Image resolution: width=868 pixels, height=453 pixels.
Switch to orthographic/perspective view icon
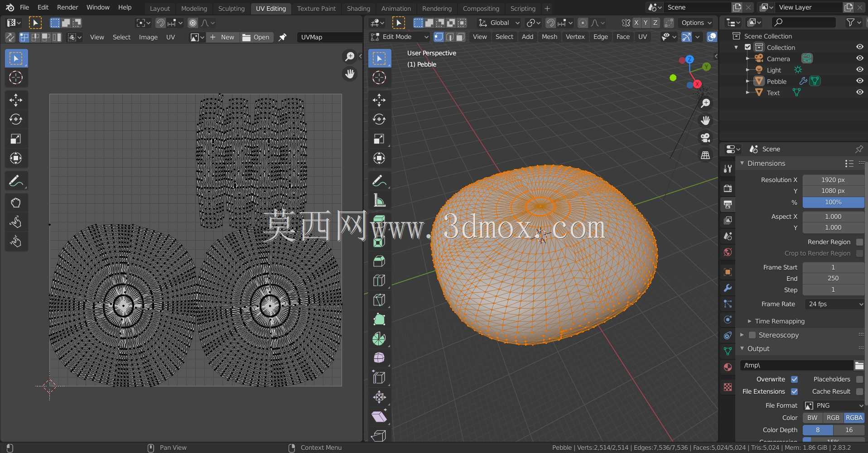705,155
